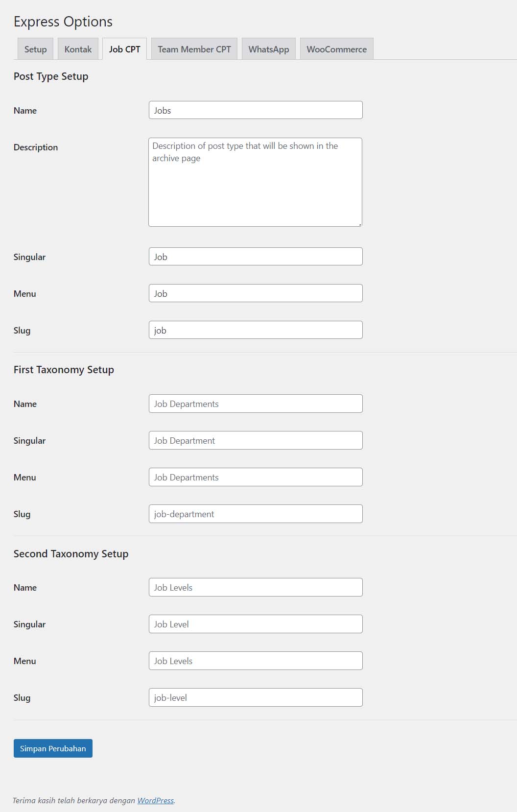Select the Job CPT tab
517x812 pixels.
click(124, 49)
